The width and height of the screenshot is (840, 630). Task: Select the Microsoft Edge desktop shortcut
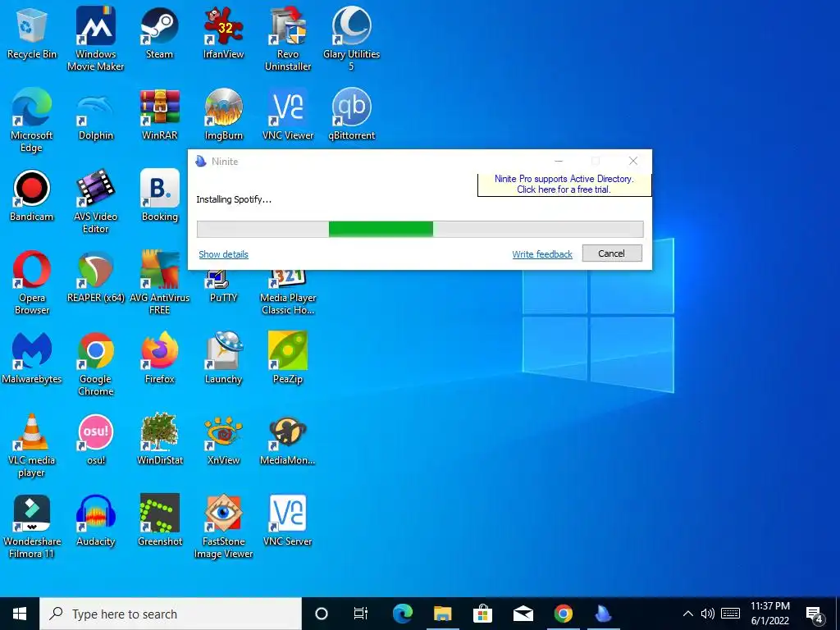click(32, 121)
